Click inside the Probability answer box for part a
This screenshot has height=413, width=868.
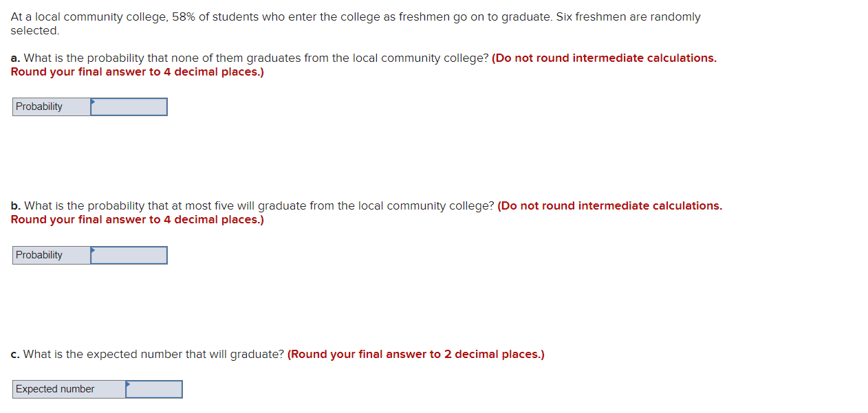[x=131, y=107]
